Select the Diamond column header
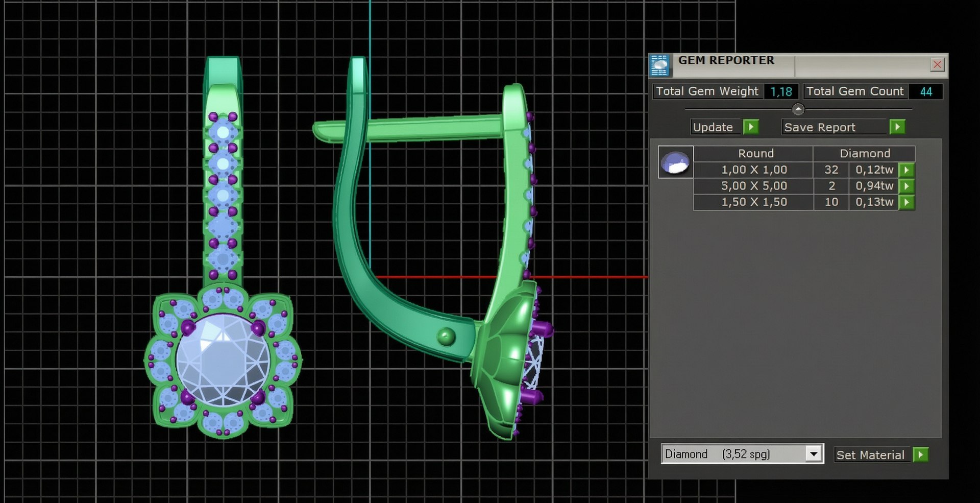The height and width of the screenshot is (503, 980). (864, 154)
